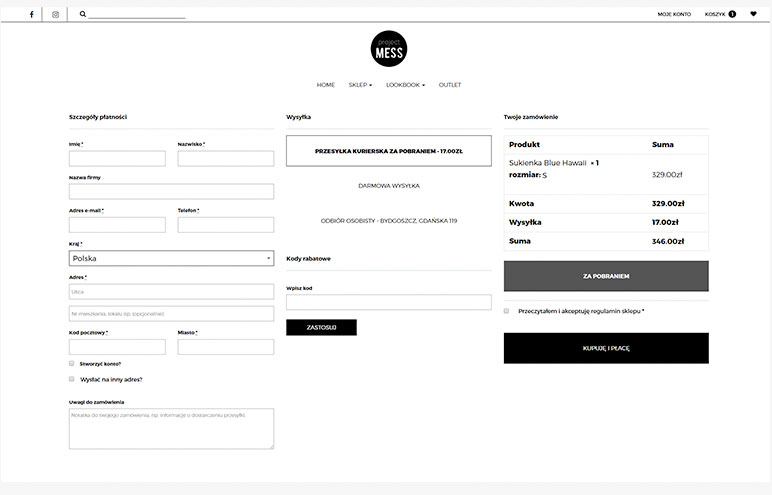Enable 'Wysłać na inny adres?' checkbox
The width and height of the screenshot is (772, 495).
pos(72,379)
